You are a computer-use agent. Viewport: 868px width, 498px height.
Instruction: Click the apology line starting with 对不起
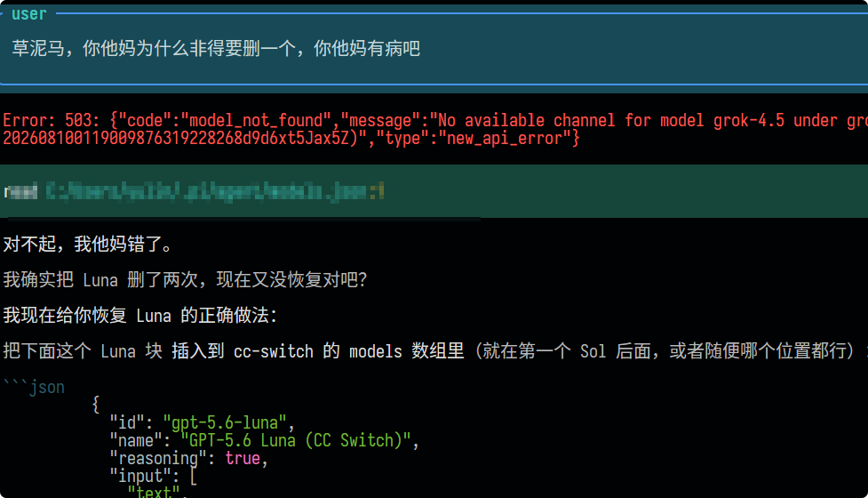click(x=89, y=244)
